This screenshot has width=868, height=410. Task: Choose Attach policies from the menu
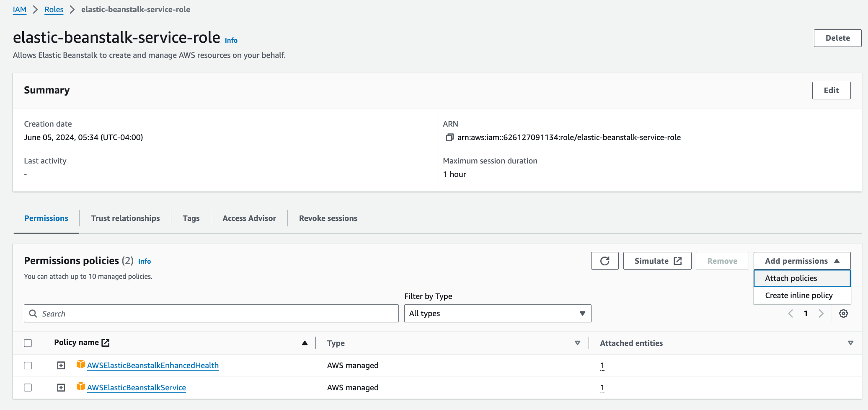coord(802,278)
